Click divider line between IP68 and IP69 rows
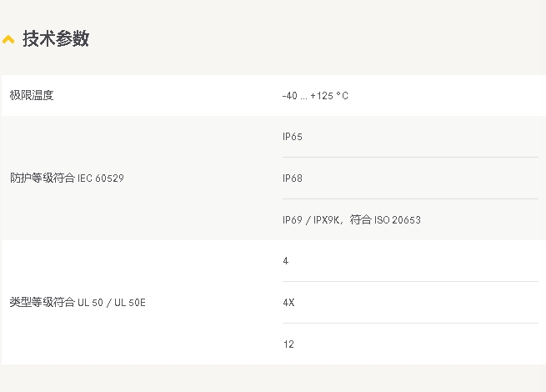 coord(410,199)
